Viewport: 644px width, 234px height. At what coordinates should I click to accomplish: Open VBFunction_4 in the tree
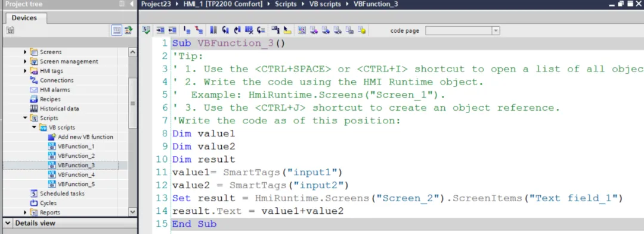pos(76,174)
